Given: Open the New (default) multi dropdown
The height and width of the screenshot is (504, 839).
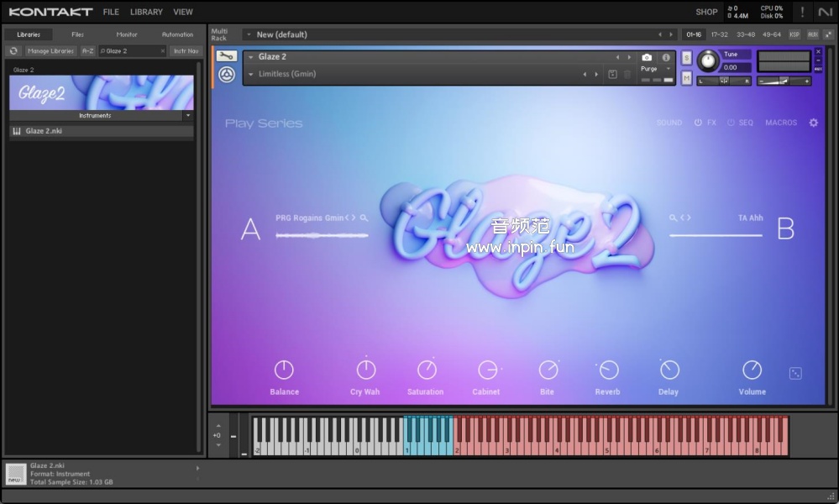Looking at the screenshot, I should [x=249, y=34].
